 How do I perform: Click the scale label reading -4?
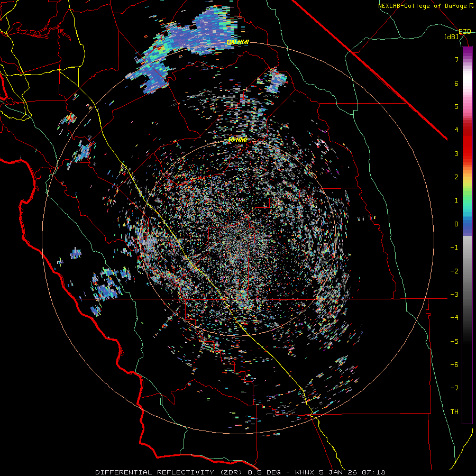[x=454, y=318]
